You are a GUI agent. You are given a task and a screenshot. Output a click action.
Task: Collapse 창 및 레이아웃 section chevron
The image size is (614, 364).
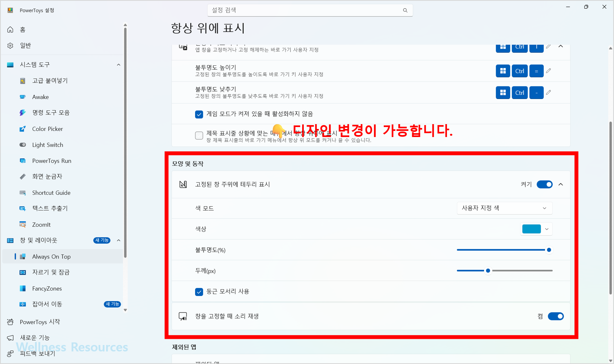(x=119, y=240)
